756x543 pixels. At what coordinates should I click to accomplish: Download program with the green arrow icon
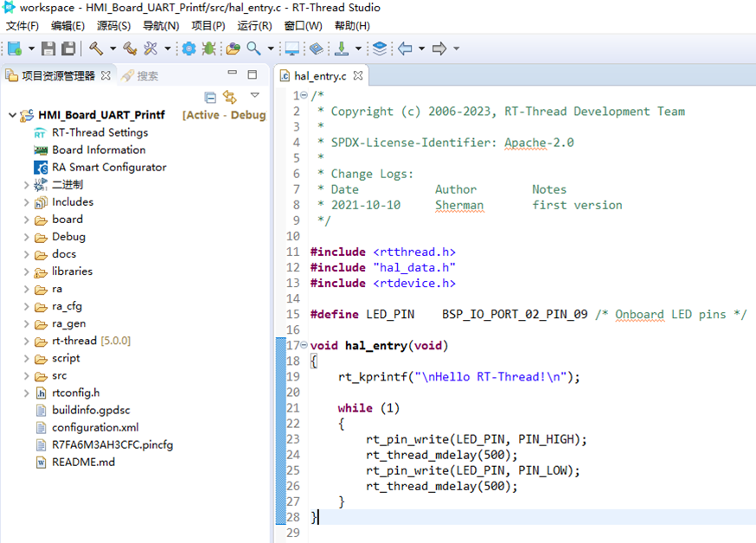pyautogui.click(x=342, y=48)
